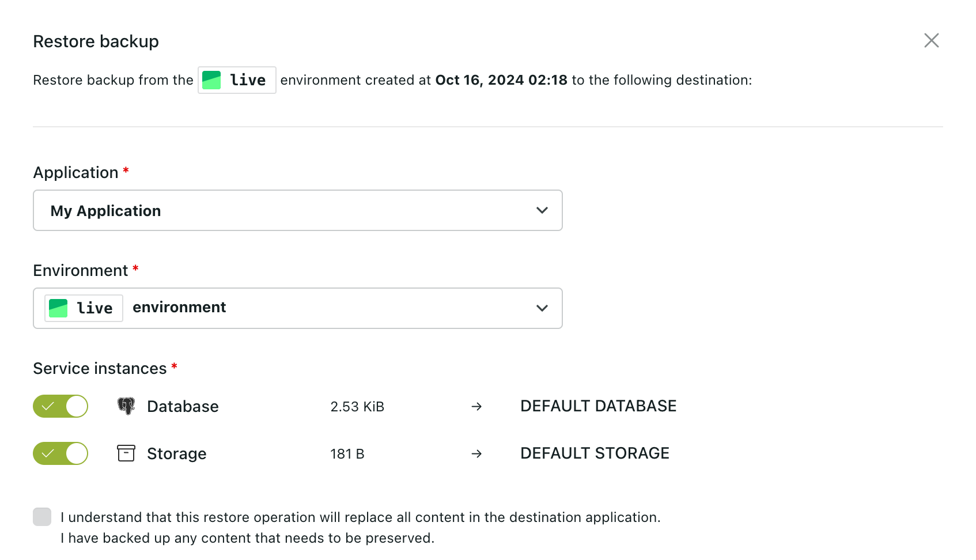Click the Database service label
976x560 pixels.
[183, 407]
